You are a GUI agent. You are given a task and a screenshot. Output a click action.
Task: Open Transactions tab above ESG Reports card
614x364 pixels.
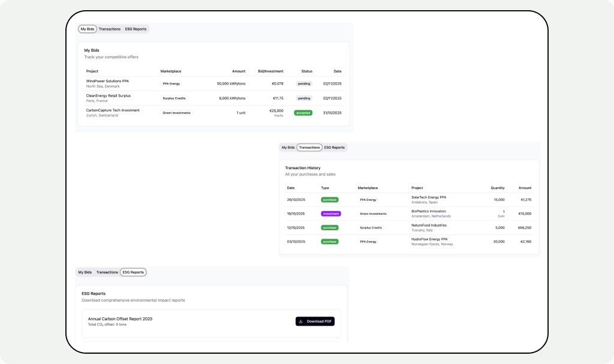[x=107, y=272]
